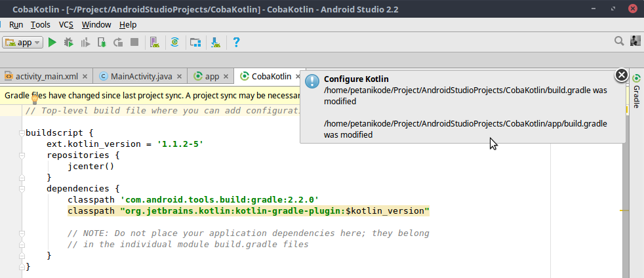Click the top-level build file comment line

tap(163, 111)
